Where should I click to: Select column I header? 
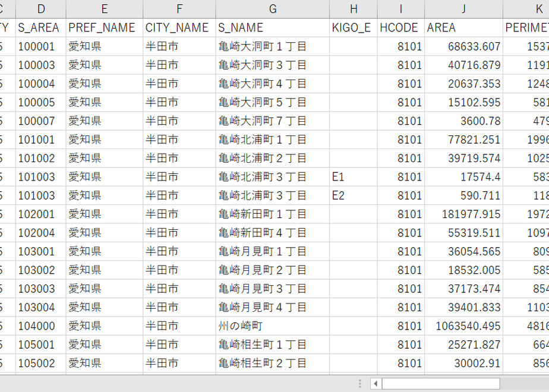pos(401,9)
